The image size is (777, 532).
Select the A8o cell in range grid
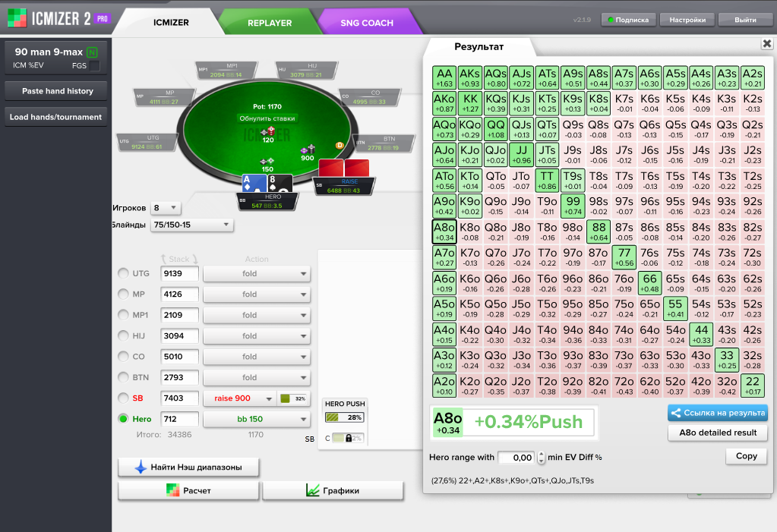[x=444, y=231]
